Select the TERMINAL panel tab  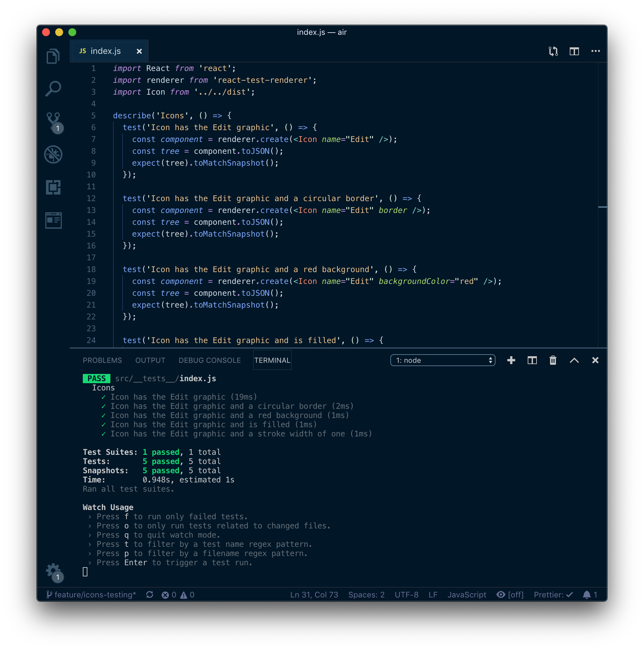click(x=272, y=360)
